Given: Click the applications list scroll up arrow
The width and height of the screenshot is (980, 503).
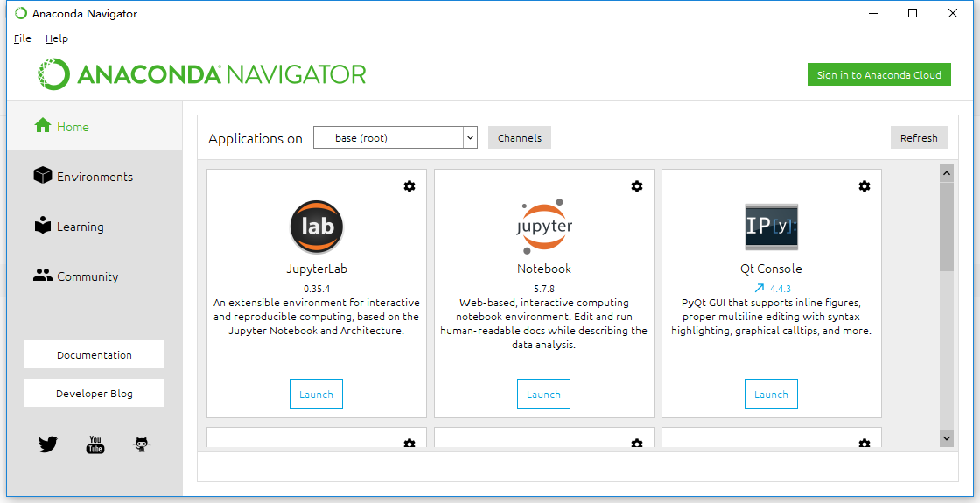Looking at the screenshot, I should coord(946,173).
